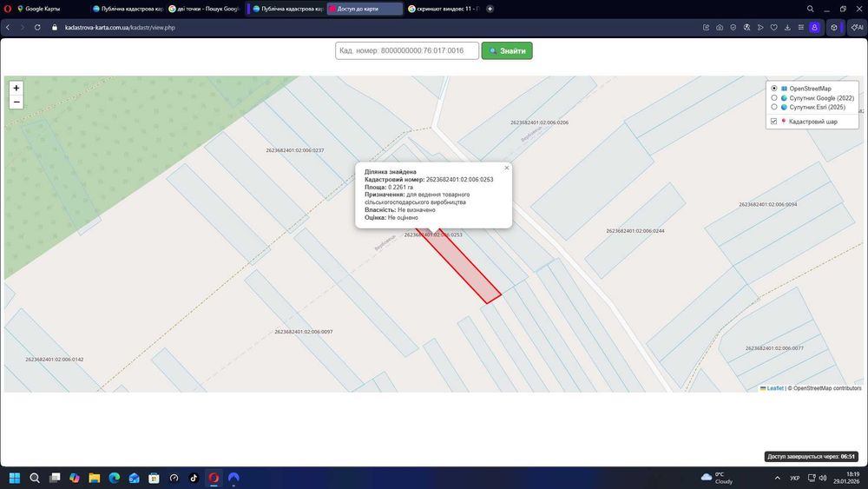This screenshot has width=868, height=489.
Task: Zoom out the map with minus button
Action: tap(16, 102)
